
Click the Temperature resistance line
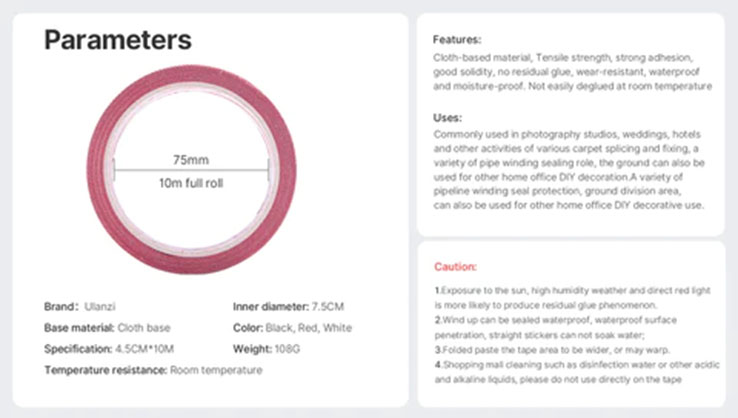click(x=153, y=370)
